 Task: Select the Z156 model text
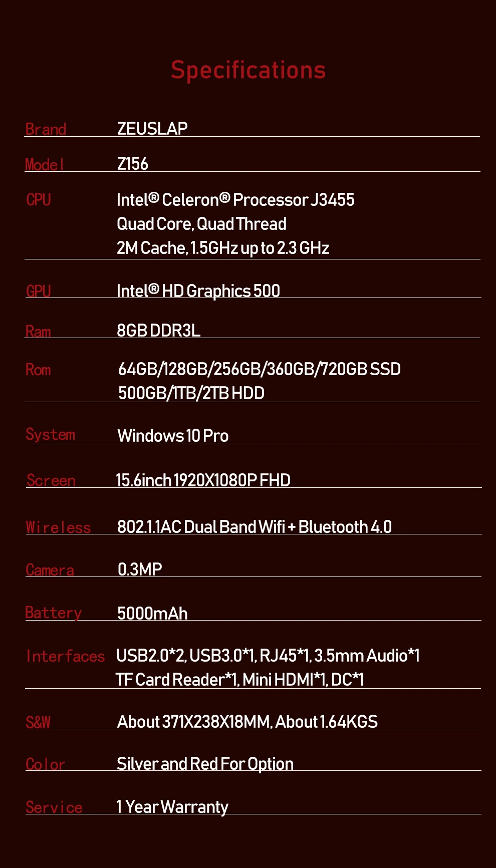(x=132, y=164)
